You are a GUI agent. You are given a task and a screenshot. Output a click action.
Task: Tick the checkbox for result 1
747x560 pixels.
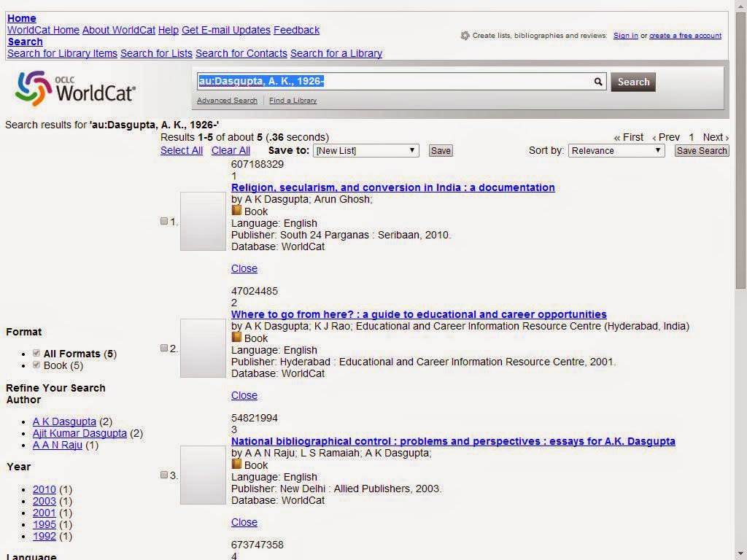(x=164, y=221)
